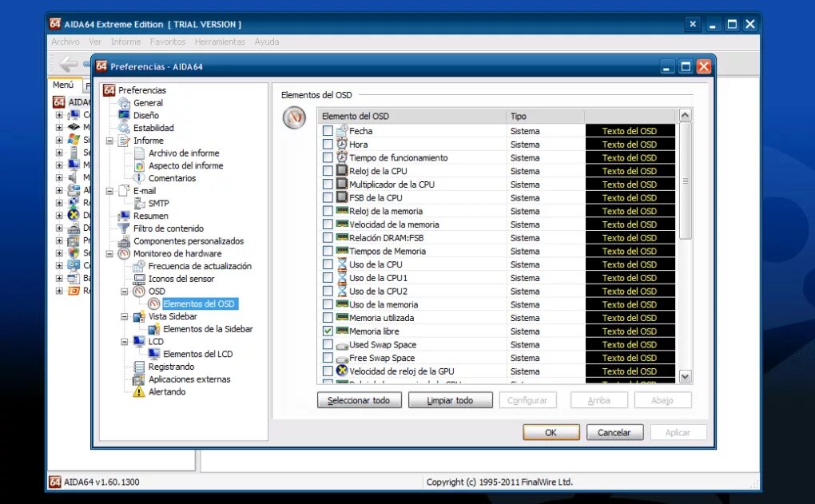
Task: Click the Elemento del OSD column header
Action: pyautogui.click(x=411, y=116)
